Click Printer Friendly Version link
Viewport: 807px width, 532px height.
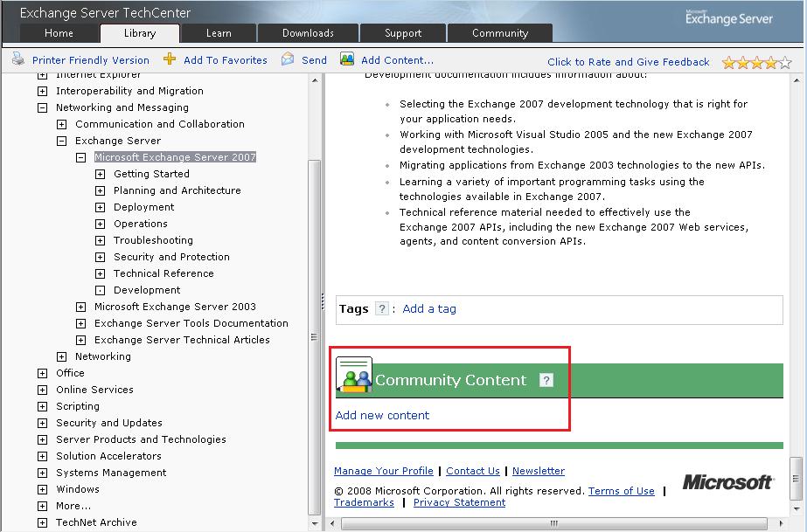[91, 60]
